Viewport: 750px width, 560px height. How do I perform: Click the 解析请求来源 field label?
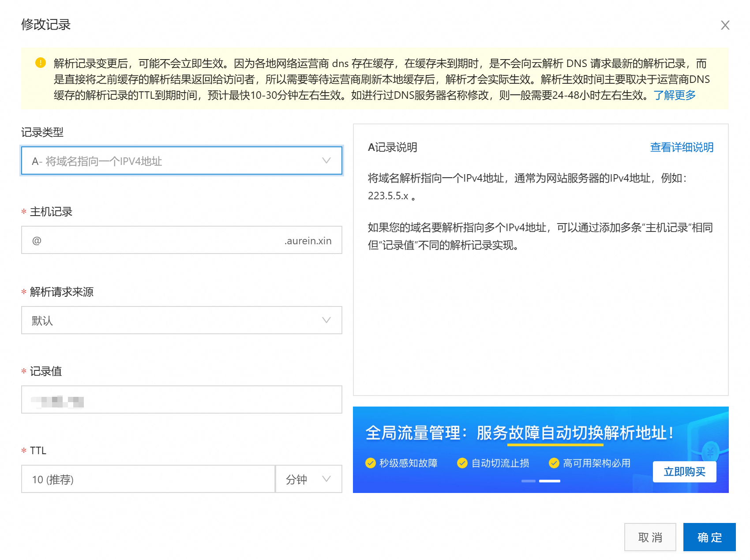tap(62, 292)
